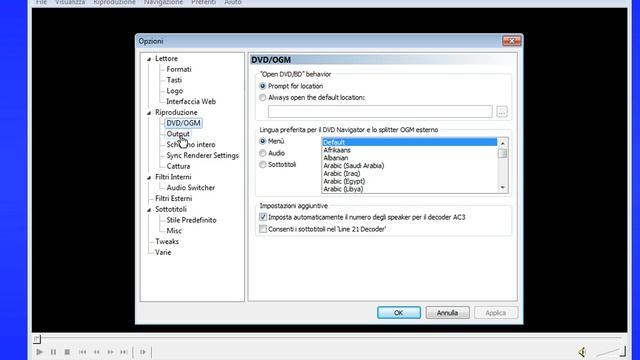Select the Formati tree item
Viewport: 640px width, 360px height.
coord(179,69)
